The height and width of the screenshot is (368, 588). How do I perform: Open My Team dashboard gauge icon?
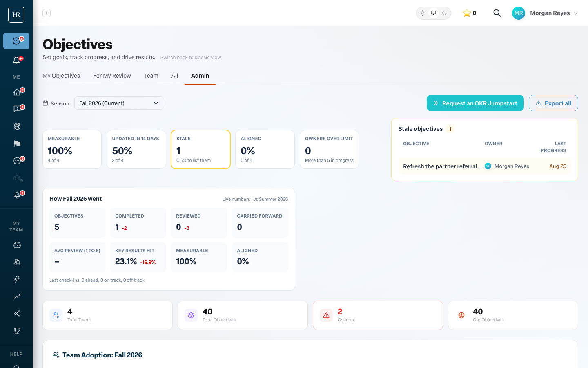click(x=17, y=245)
